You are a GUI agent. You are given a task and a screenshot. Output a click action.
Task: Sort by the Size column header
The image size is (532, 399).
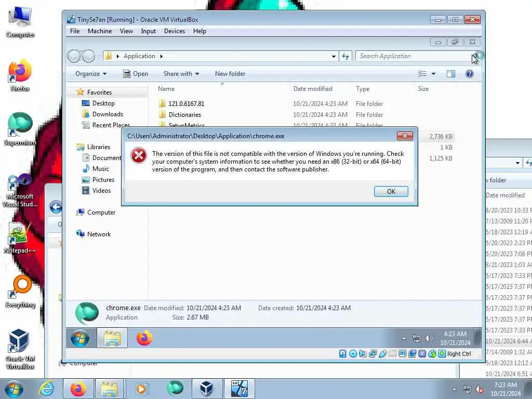point(423,89)
